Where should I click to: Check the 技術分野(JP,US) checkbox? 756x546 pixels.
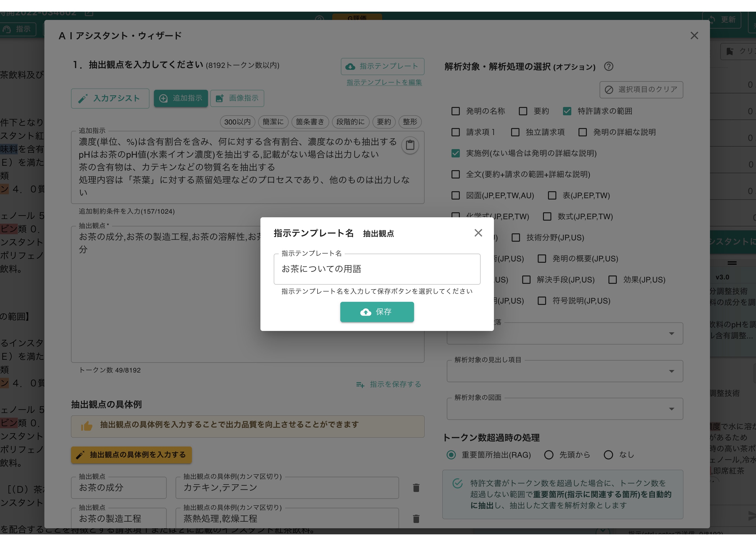[516, 238]
